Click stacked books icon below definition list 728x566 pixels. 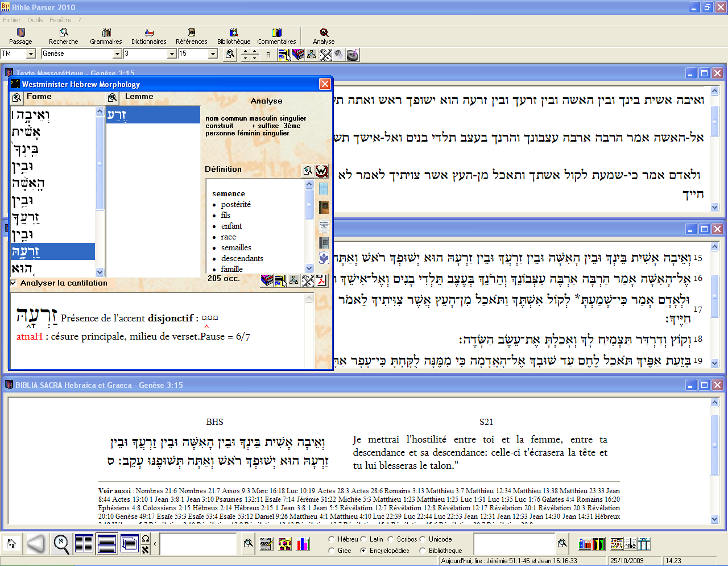pos(267,280)
